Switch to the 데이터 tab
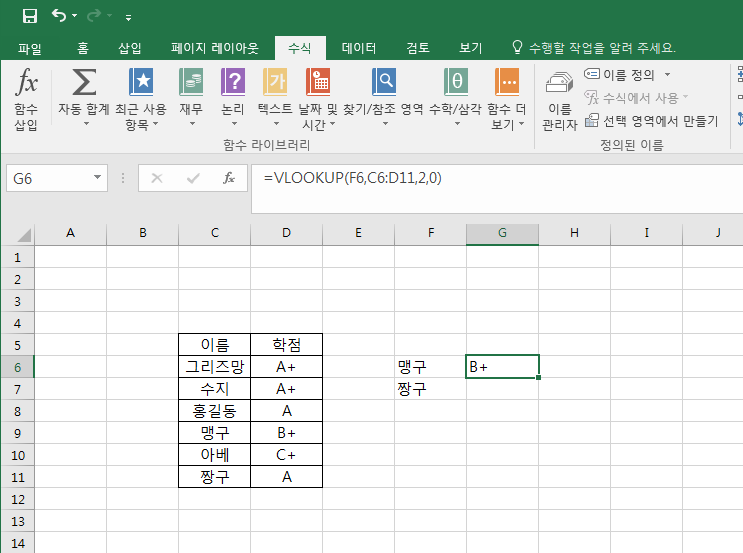Image resolution: width=743 pixels, height=553 pixels. [x=359, y=48]
